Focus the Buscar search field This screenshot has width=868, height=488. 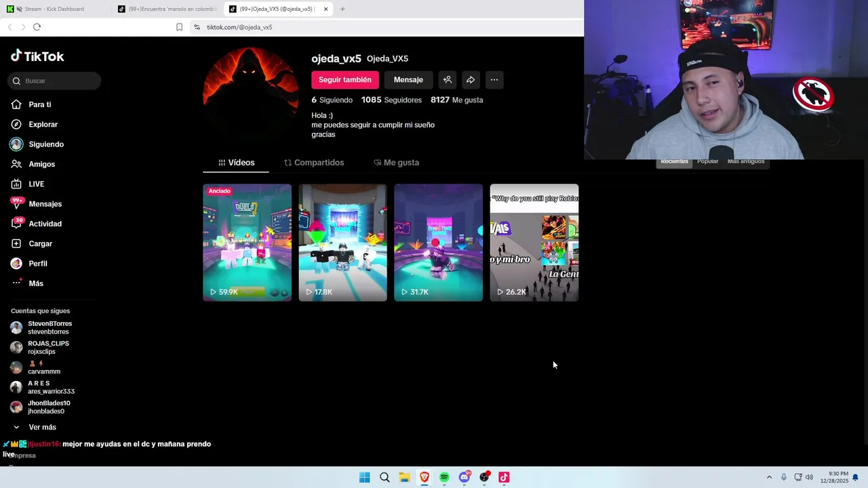(54, 81)
